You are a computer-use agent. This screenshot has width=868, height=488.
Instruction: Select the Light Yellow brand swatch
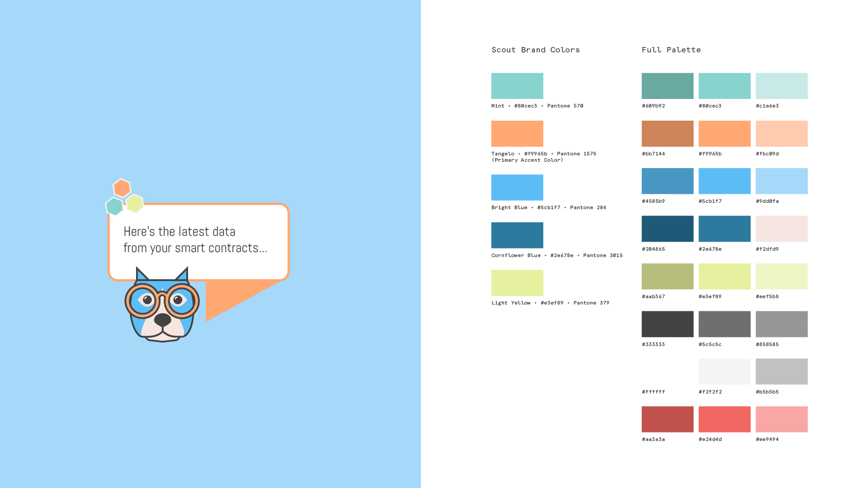[x=517, y=283]
